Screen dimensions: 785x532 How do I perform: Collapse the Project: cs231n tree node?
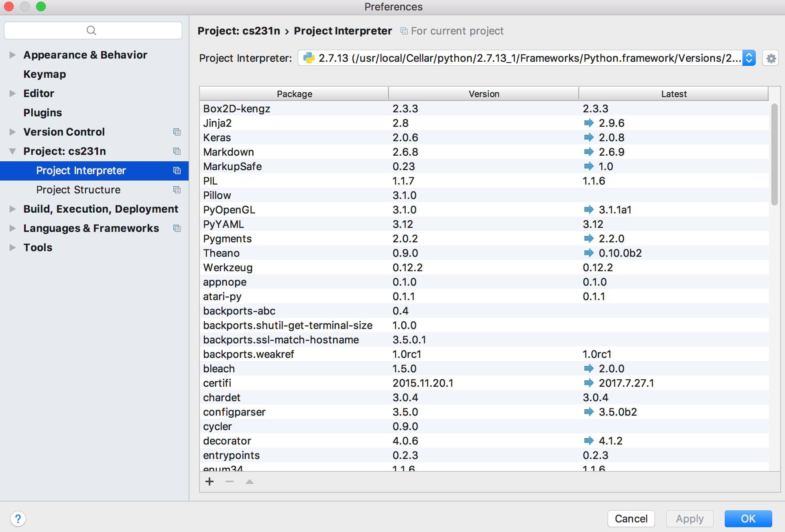click(12, 151)
